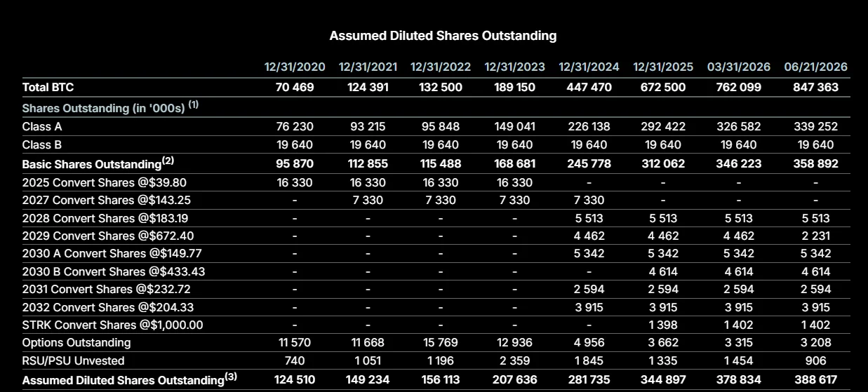Click the 12/31/2024 column header
The image size is (868, 392).
589,67
